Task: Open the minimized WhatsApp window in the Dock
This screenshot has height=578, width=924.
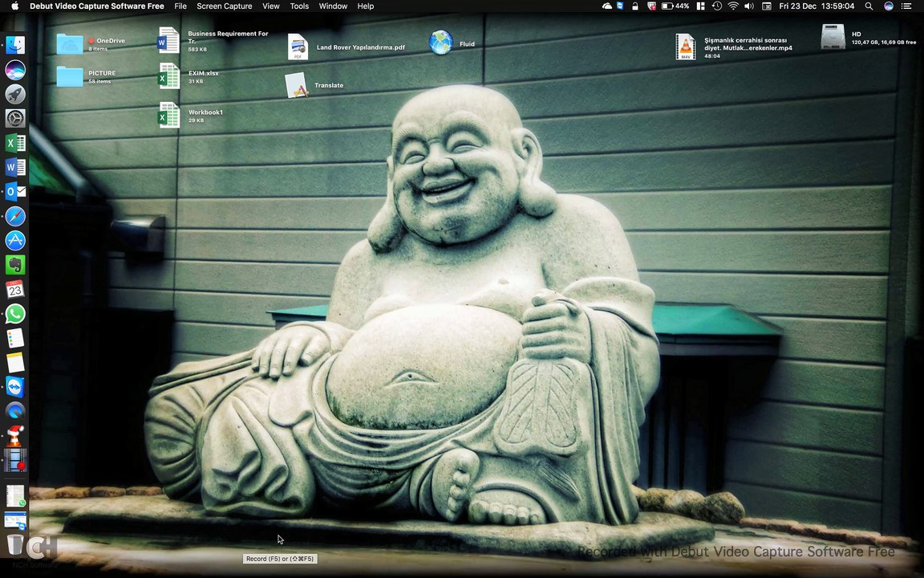Action: 15,495
